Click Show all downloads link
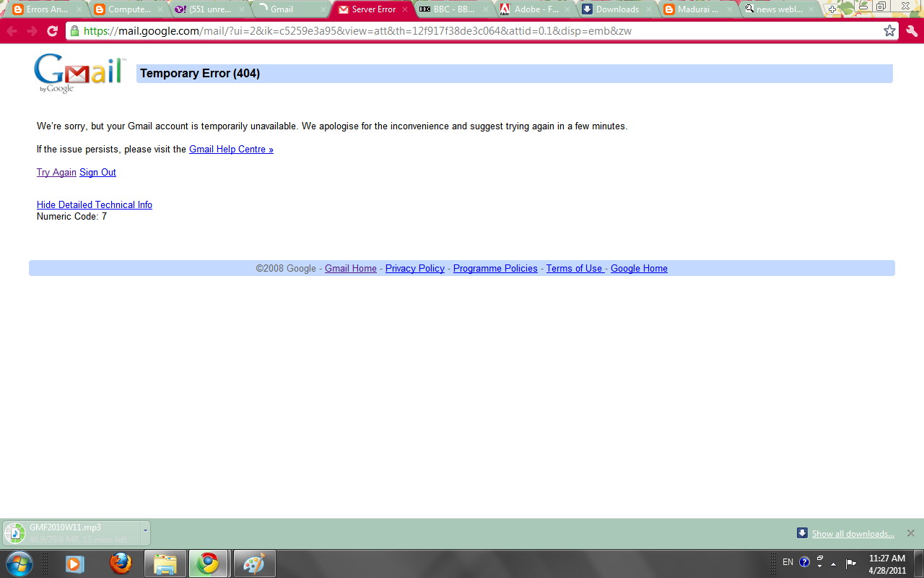The width and height of the screenshot is (924, 578). tap(853, 534)
